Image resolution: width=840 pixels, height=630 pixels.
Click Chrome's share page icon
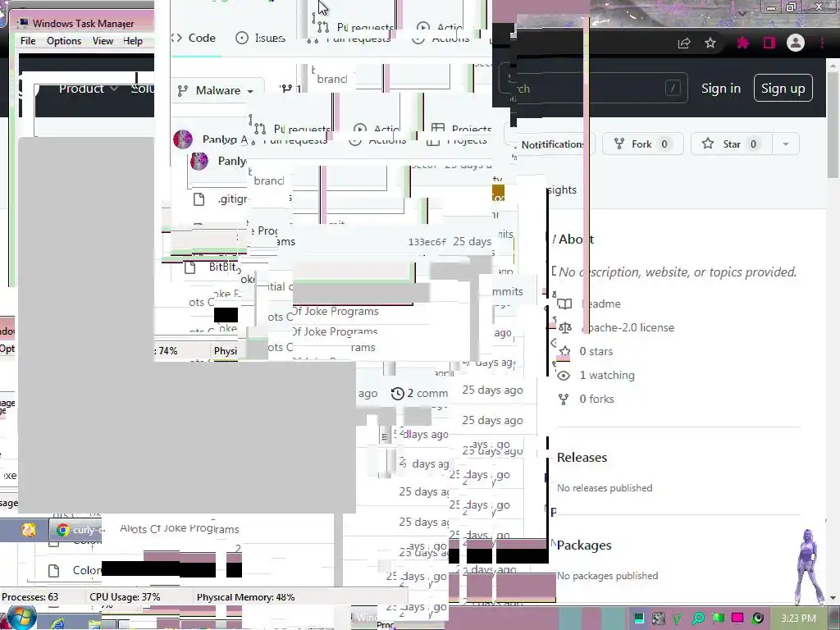pos(684,43)
